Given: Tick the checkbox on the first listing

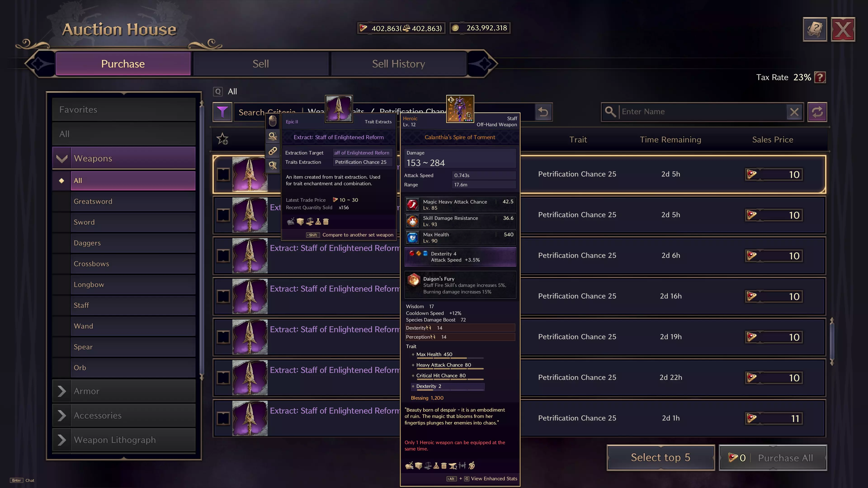Looking at the screenshot, I should click(x=223, y=174).
